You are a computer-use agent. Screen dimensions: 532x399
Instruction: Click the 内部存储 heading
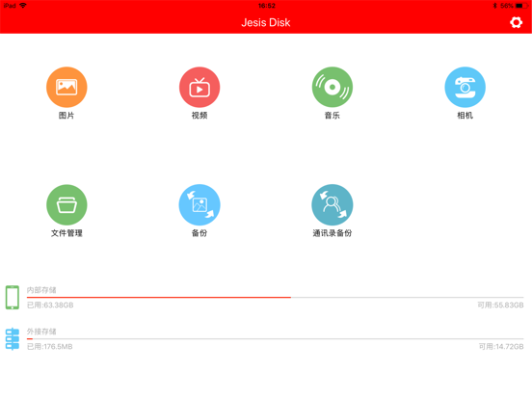pyautogui.click(x=41, y=290)
